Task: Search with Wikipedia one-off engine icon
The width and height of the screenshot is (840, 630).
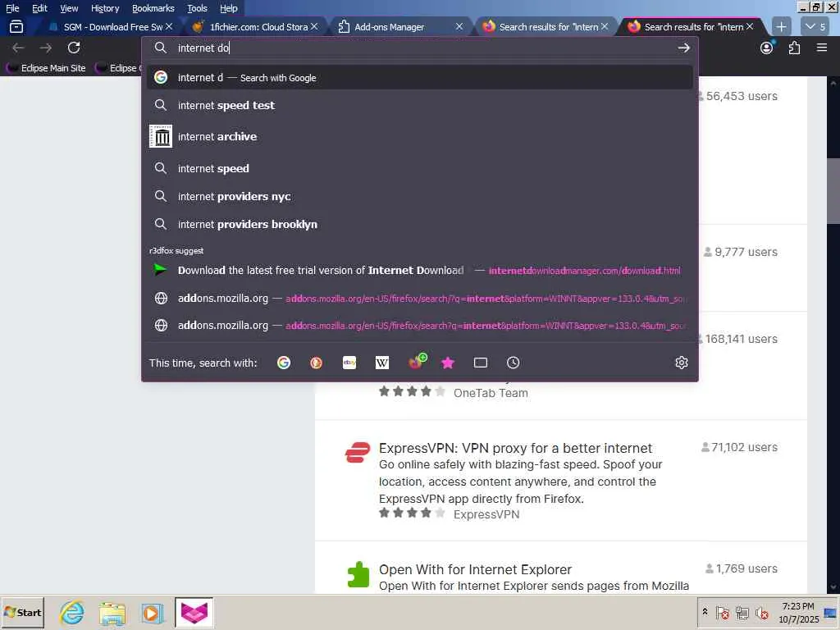Action: 382,363
